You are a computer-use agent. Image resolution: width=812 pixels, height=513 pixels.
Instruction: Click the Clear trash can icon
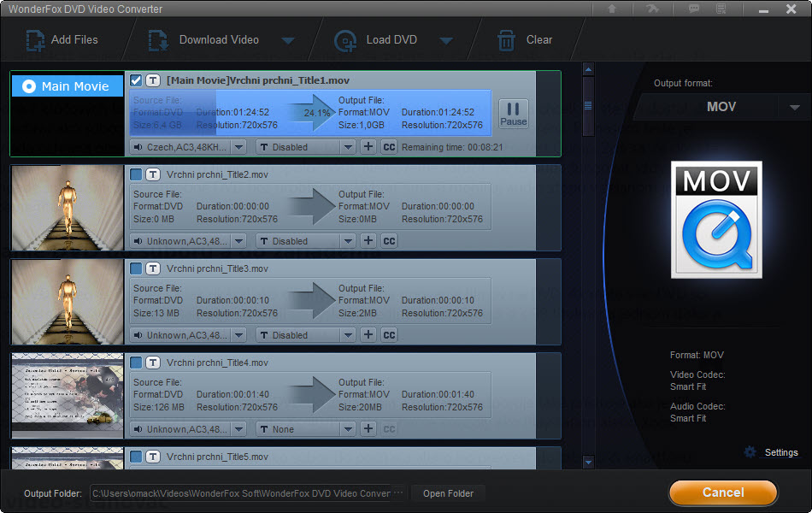pos(506,40)
